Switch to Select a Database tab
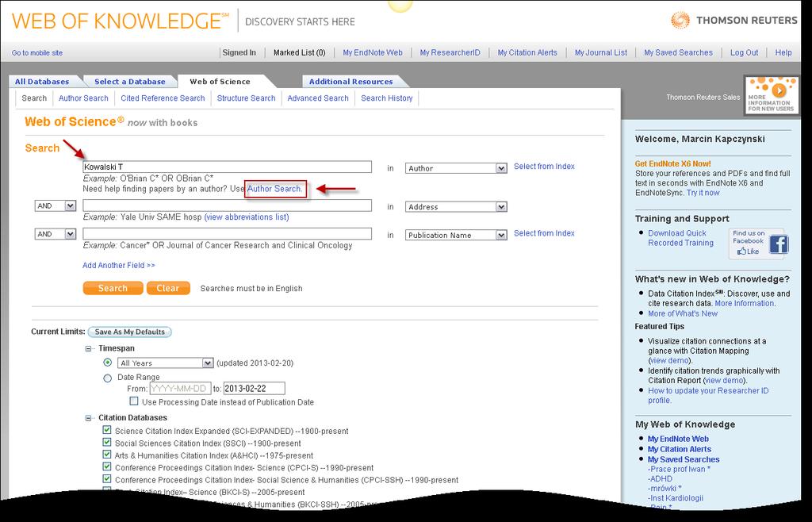The height and width of the screenshot is (522, 812). point(130,81)
